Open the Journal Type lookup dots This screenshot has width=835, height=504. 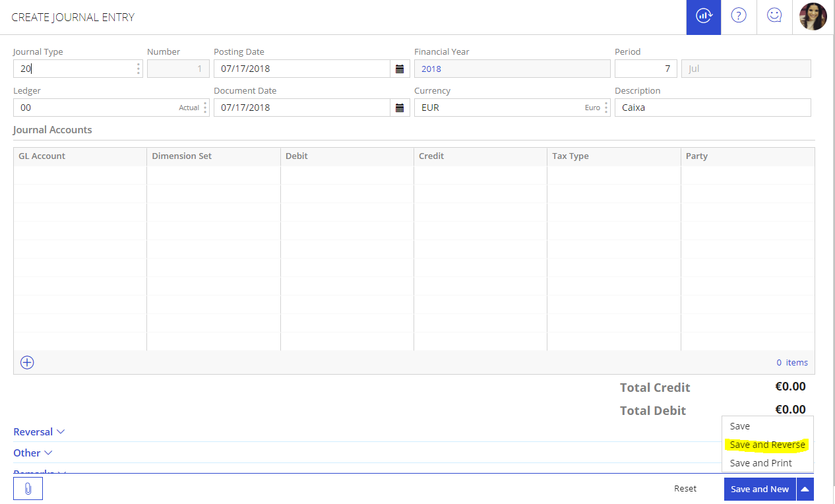(x=138, y=69)
